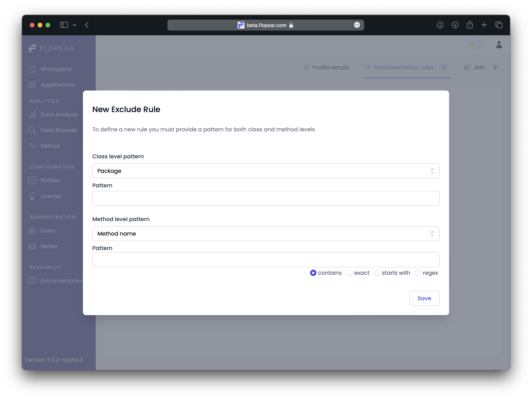Select starts with radio option
532x399 pixels.
pyautogui.click(x=377, y=273)
